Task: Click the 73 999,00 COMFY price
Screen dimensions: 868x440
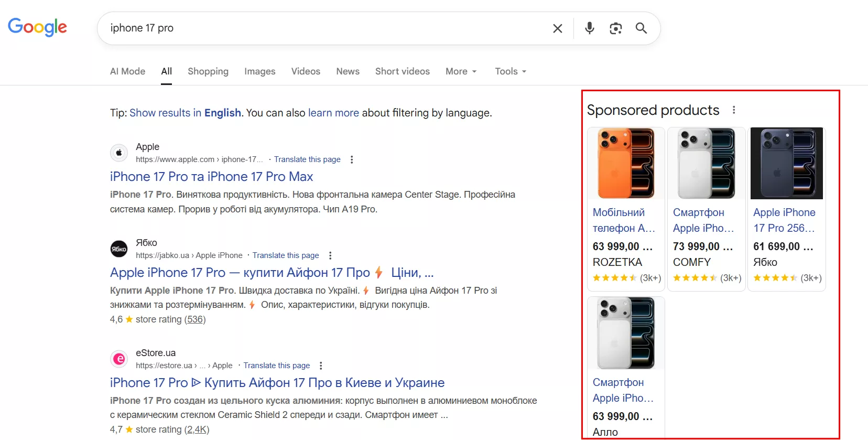Action: pyautogui.click(x=703, y=246)
